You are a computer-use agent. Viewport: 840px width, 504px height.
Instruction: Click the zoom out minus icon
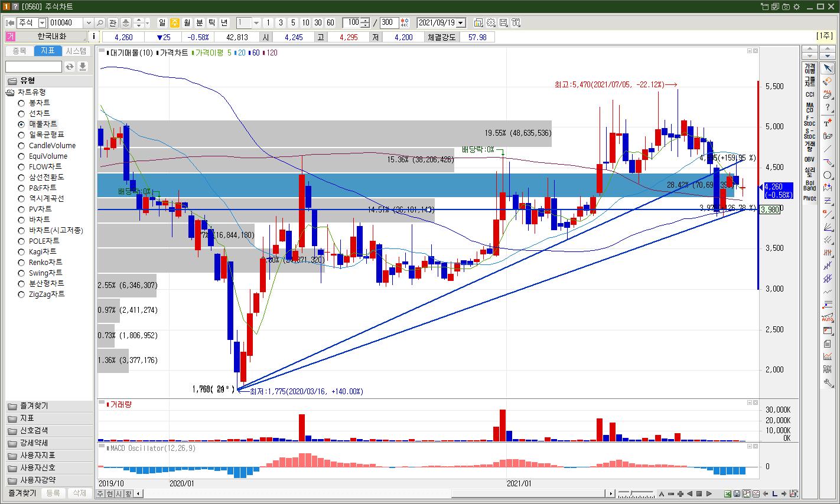click(672, 494)
